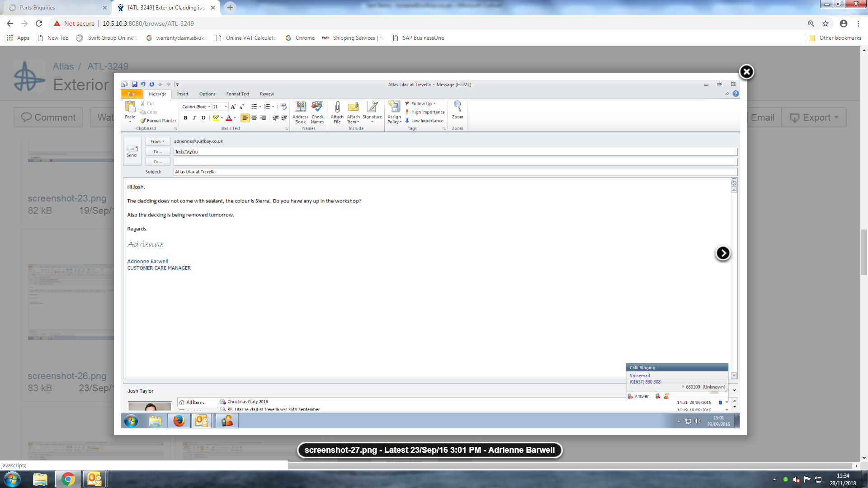Toggle Bold formatting in Basic Text
The image size is (868, 488).
pos(185,118)
